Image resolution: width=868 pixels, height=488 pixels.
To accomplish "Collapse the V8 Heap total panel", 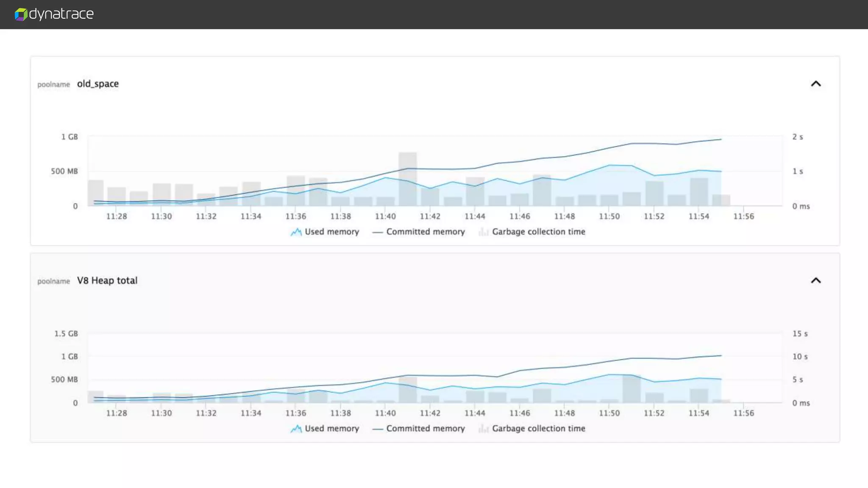I will [x=815, y=280].
